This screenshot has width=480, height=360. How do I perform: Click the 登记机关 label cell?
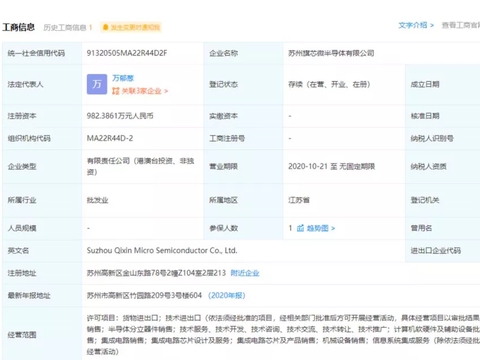442,200
